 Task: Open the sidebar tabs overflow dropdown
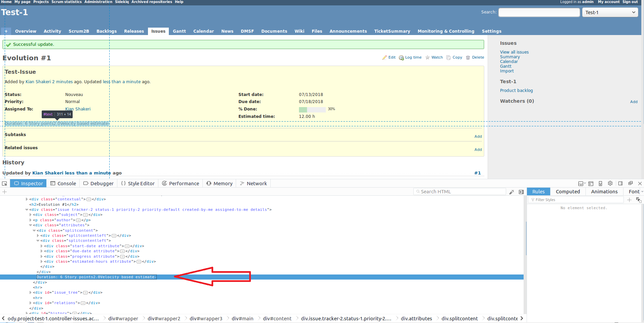642,192
